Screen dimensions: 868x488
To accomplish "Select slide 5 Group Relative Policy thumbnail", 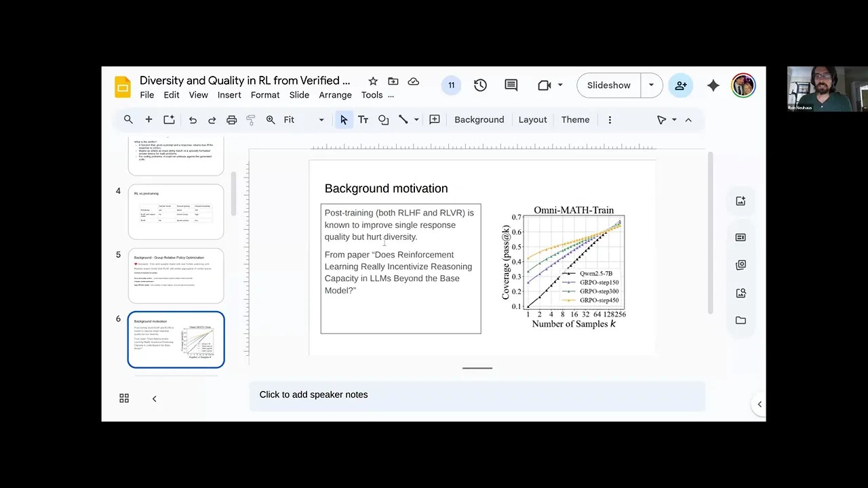I will (x=176, y=276).
